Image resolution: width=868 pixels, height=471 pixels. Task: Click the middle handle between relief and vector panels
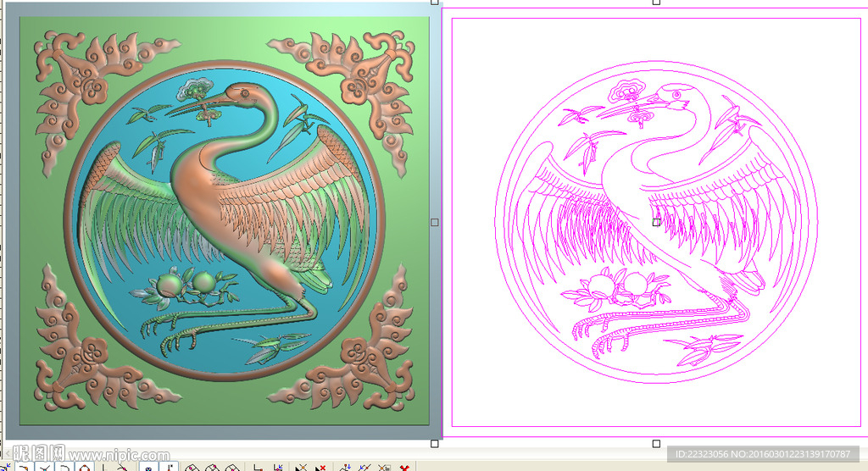(x=435, y=222)
